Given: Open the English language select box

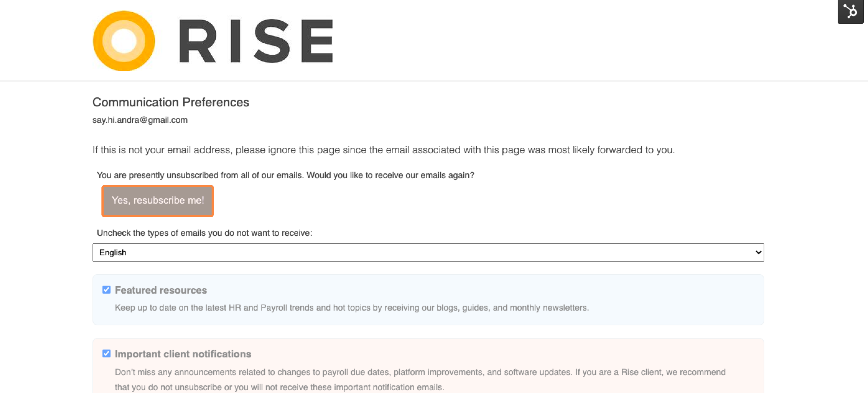Looking at the screenshot, I should [x=428, y=252].
